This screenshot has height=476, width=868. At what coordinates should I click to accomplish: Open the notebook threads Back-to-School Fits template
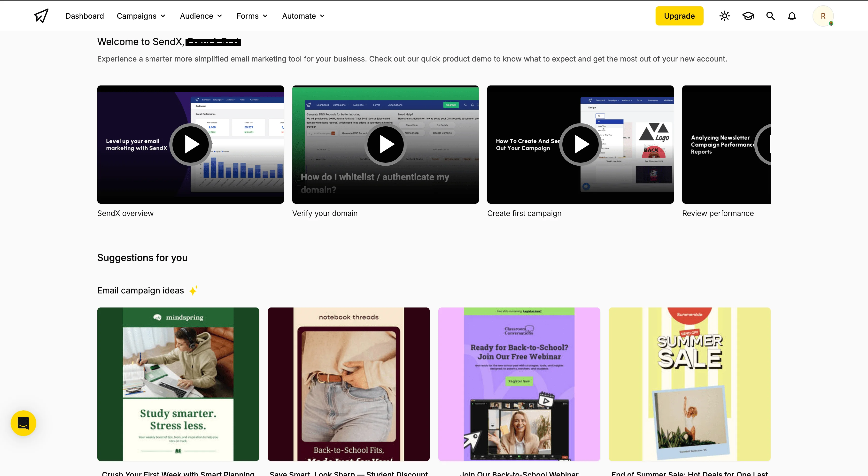point(349,384)
